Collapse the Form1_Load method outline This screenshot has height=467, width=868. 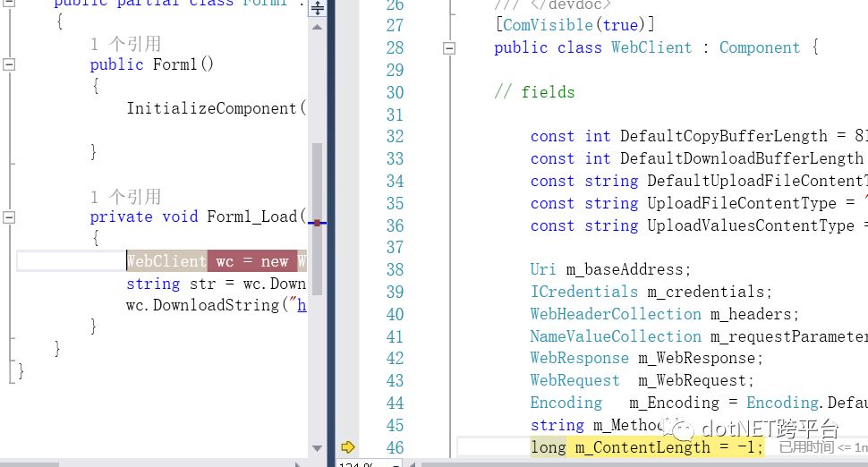pos(9,217)
